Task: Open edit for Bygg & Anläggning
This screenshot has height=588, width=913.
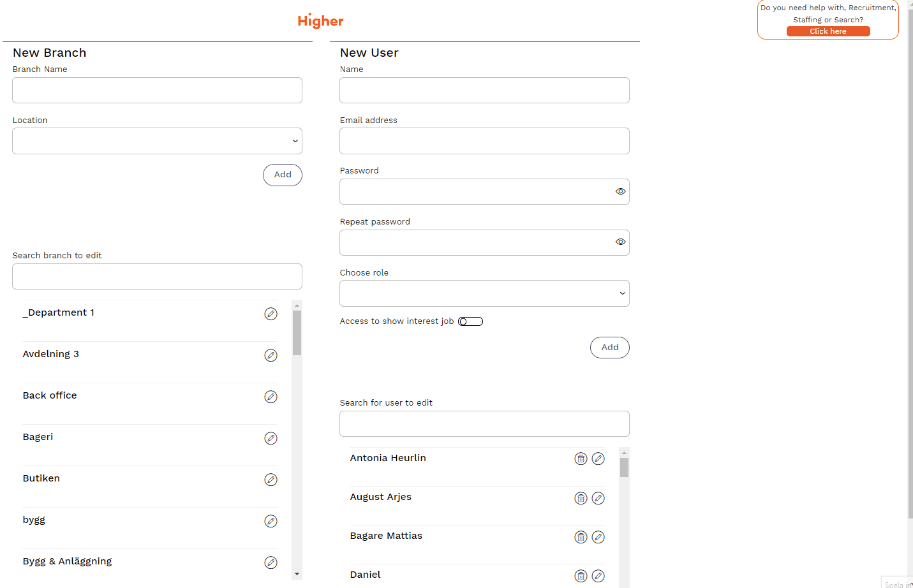Action: click(x=271, y=562)
